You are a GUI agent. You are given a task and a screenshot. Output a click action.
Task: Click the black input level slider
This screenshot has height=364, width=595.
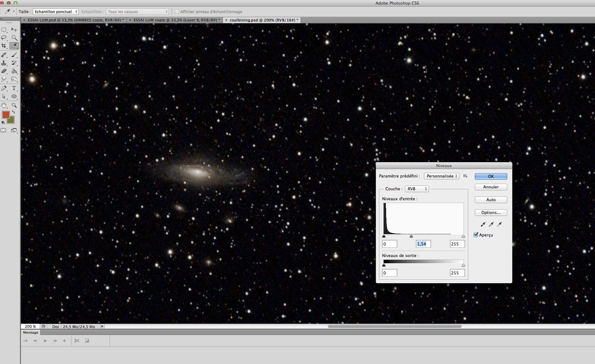tap(384, 236)
